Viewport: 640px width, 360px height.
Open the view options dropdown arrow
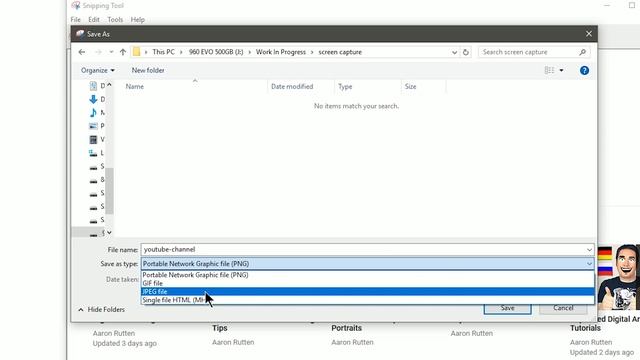(x=561, y=70)
